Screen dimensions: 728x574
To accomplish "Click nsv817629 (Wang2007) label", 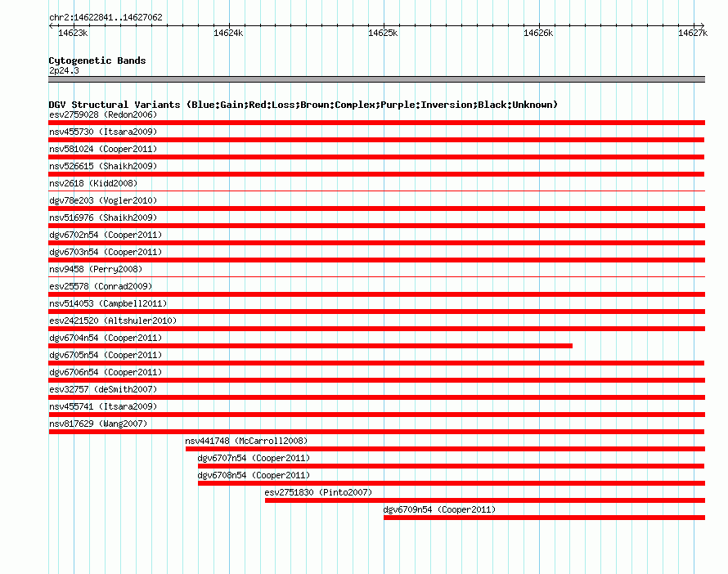I will [x=98, y=424].
